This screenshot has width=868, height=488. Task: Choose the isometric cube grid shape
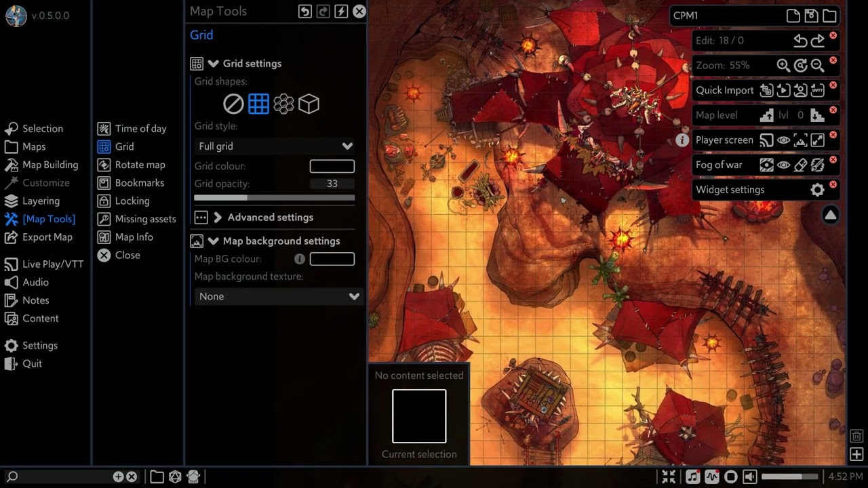tap(309, 104)
